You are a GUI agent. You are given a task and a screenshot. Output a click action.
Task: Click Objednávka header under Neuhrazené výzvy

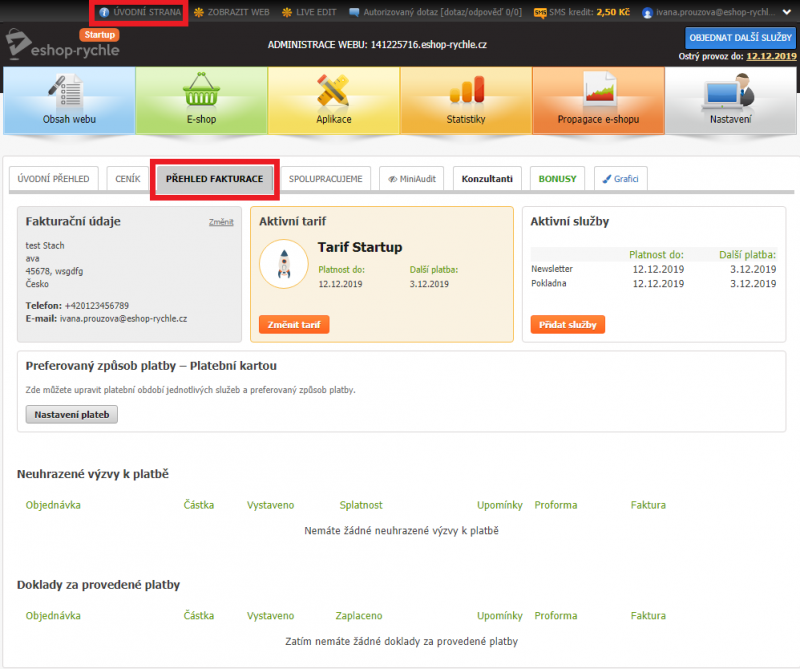[x=53, y=505]
